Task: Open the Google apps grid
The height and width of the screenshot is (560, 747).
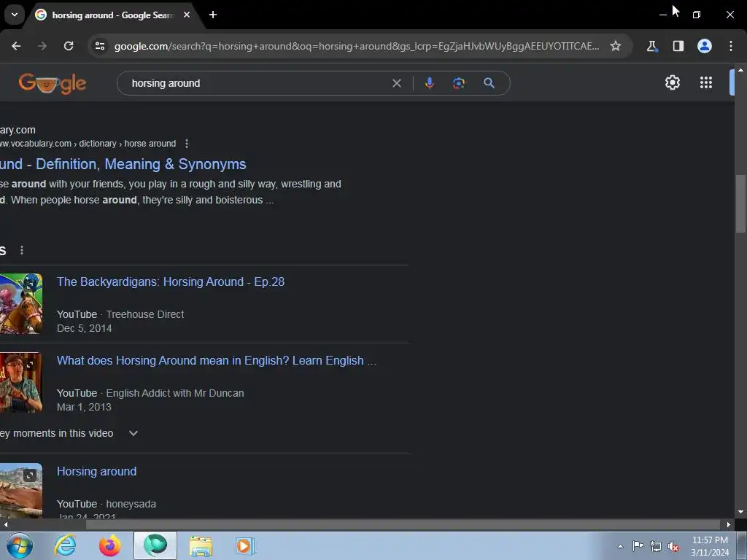Action: [x=706, y=82]
